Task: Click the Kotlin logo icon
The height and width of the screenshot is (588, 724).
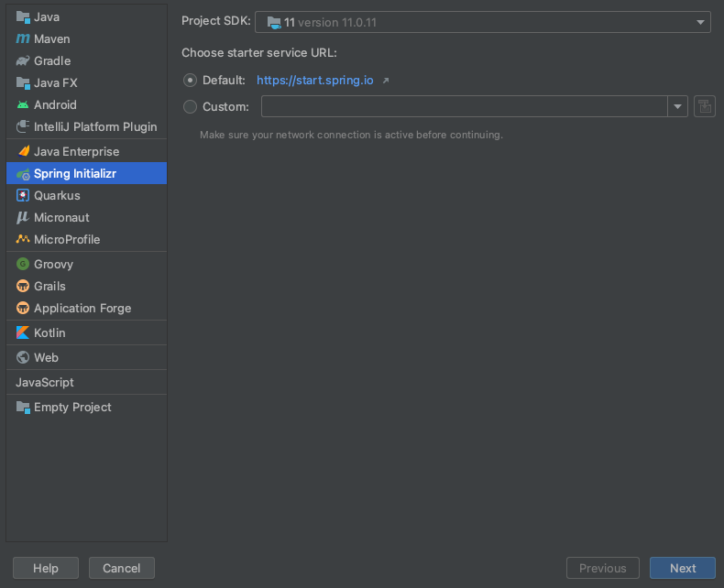Action: click(x=23, y=333)
